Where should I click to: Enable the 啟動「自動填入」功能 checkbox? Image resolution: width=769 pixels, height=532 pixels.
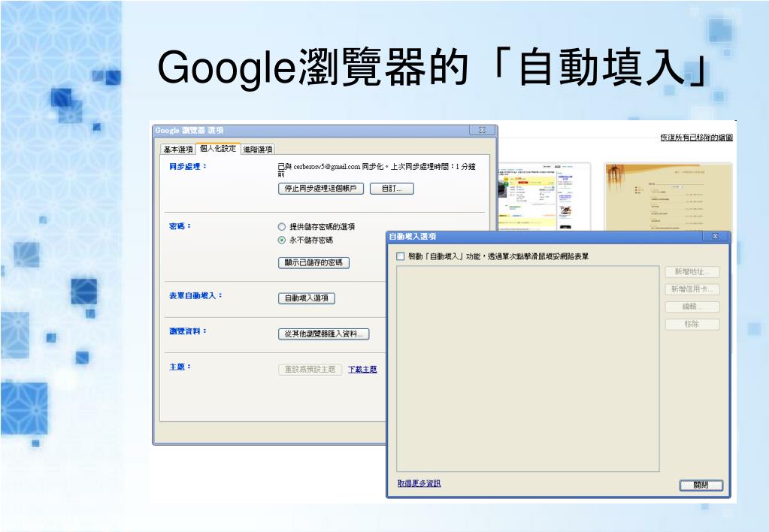click(x=400, y=256)
